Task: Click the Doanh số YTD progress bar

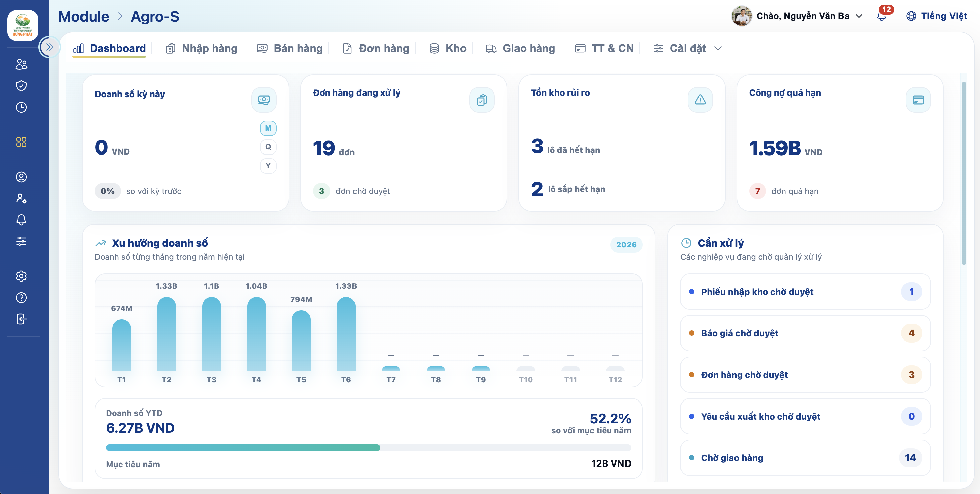Action: click(368, 448)
